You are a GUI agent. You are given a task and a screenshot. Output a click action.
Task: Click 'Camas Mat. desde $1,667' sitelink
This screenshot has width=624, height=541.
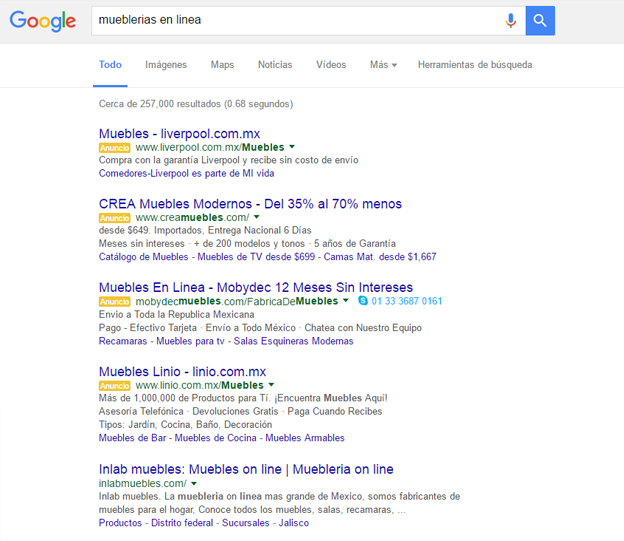coord(380,257)
